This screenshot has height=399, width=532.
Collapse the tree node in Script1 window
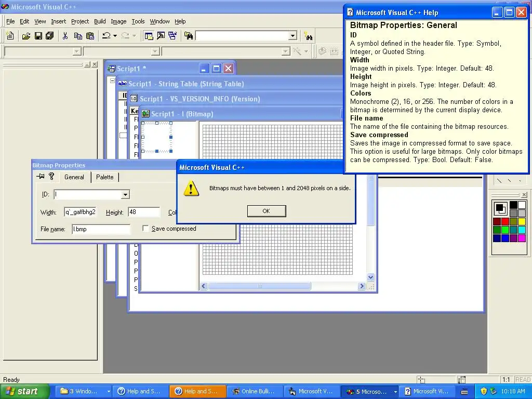pos(112,81)
